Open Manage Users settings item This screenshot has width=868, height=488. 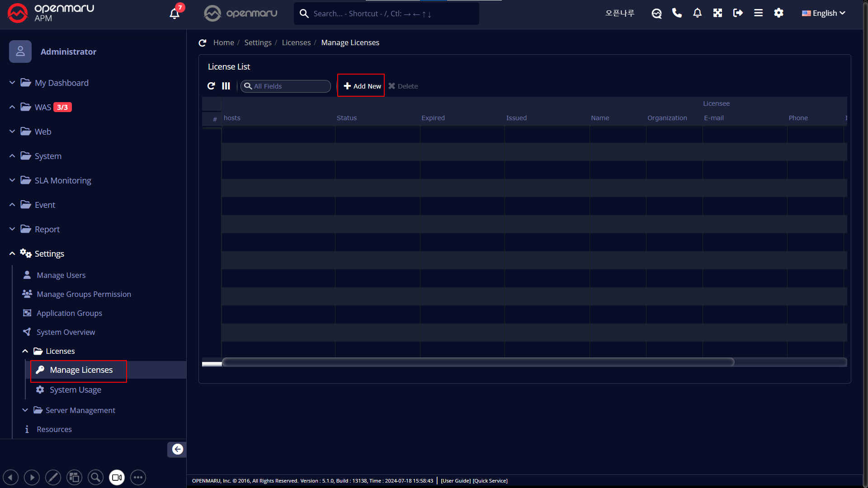point(61,275)
